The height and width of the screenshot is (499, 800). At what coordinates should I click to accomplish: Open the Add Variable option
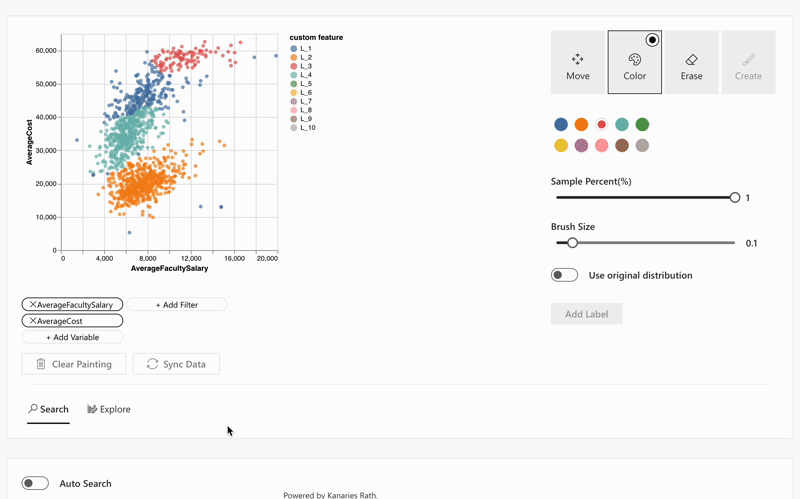pos(72,337)
